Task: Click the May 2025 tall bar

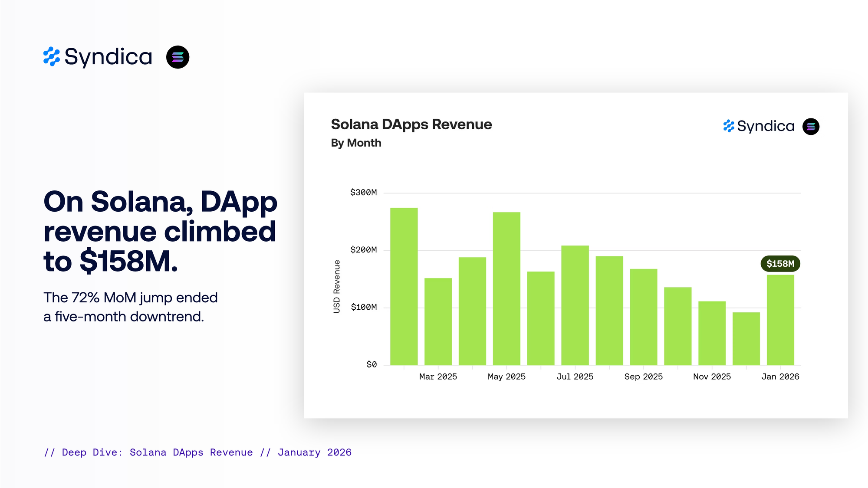Action: coord(506,288)
